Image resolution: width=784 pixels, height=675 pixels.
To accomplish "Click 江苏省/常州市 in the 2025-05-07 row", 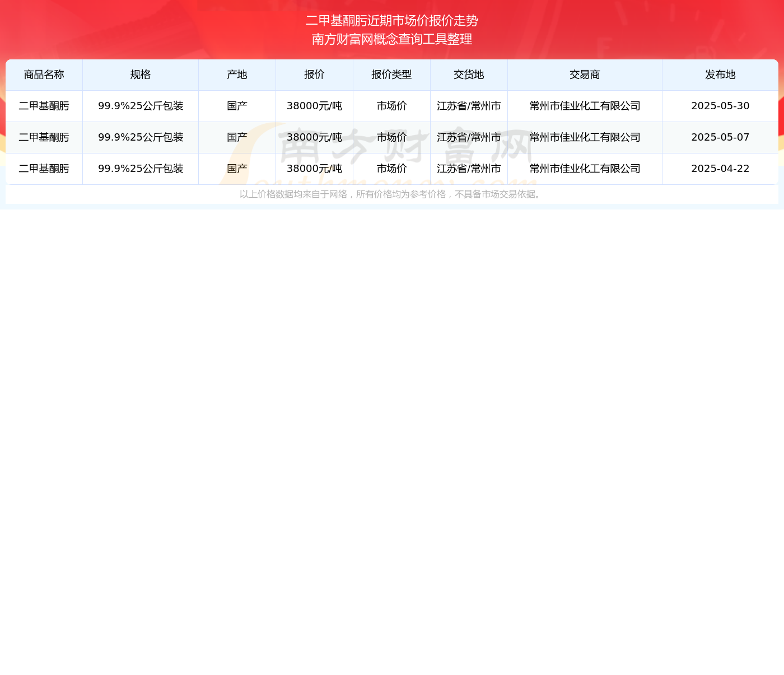I will pos(469,137).
